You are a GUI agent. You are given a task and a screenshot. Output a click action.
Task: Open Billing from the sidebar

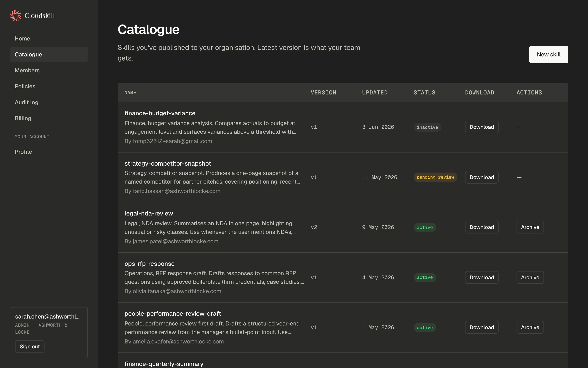(x=49, y=118)
